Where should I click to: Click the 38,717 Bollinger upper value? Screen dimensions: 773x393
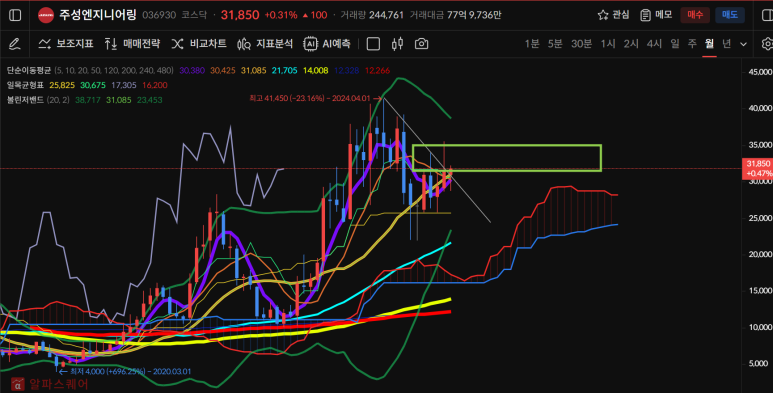click(88, 100)
